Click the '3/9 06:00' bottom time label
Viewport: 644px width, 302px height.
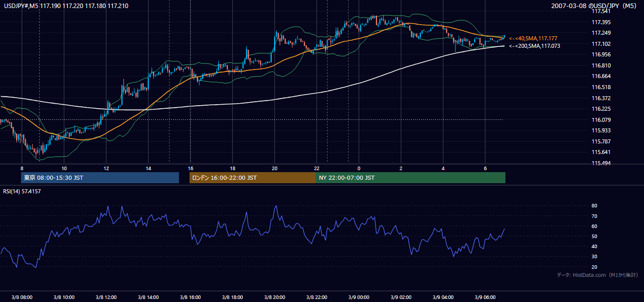pos(485,297)
